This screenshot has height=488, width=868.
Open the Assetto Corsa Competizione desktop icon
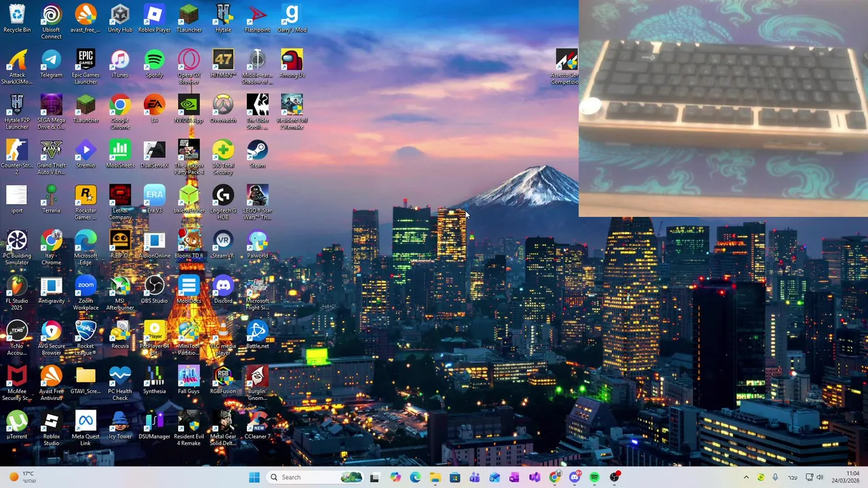point(566,66)
